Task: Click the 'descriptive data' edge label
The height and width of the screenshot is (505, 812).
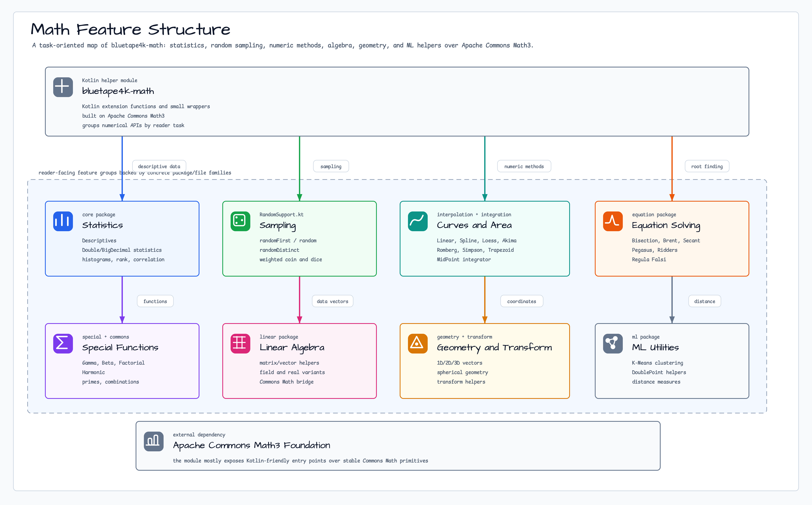Action: tap(159, 166)
